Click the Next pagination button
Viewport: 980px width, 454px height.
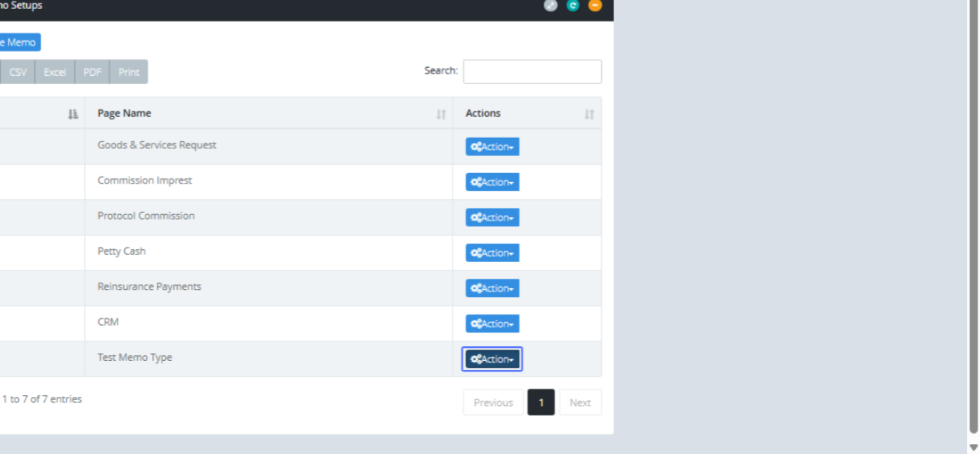[x=580, y=403]
